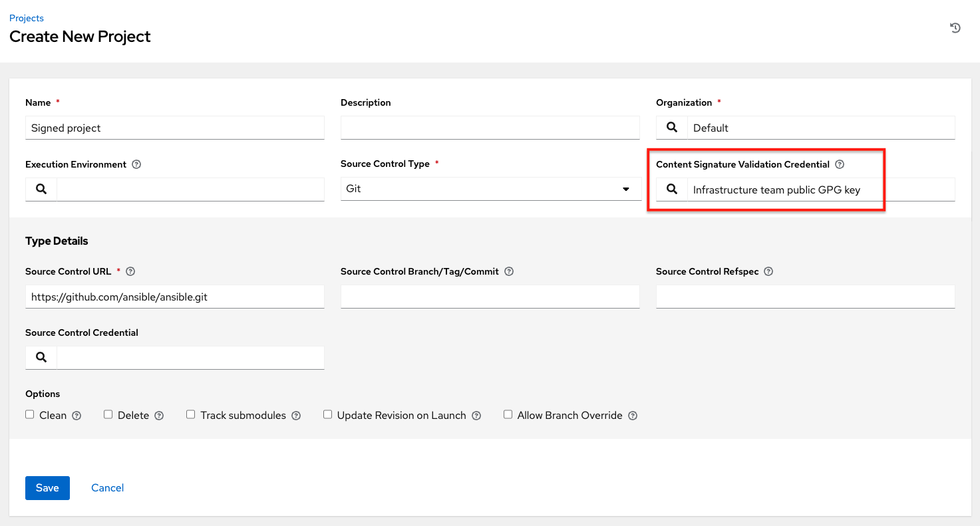
Task: Open the Source Control Type dropdown
Action: pyautogui.click(x=490, y=189)
